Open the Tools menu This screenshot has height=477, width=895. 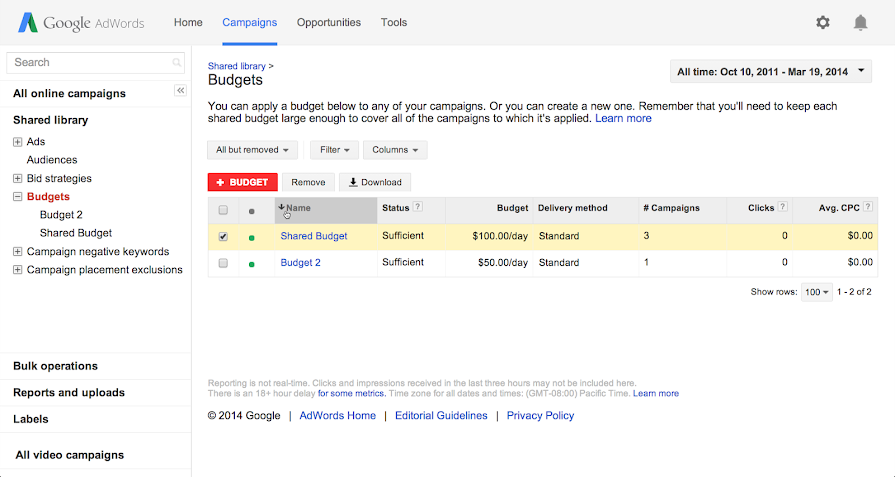394,23
